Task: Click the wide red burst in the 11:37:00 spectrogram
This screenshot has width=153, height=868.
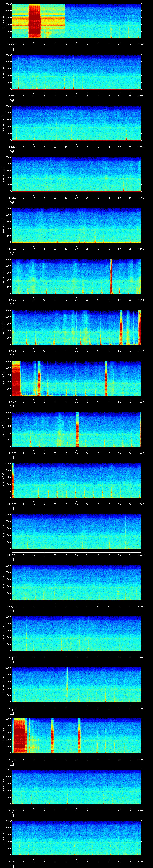Action: (x=35, y=21)
